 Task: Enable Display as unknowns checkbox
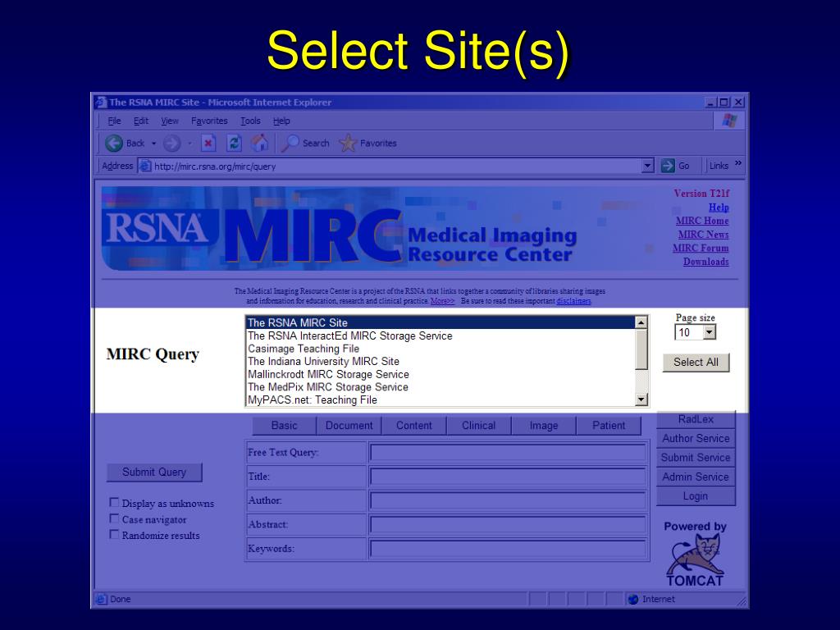point(114,503)
